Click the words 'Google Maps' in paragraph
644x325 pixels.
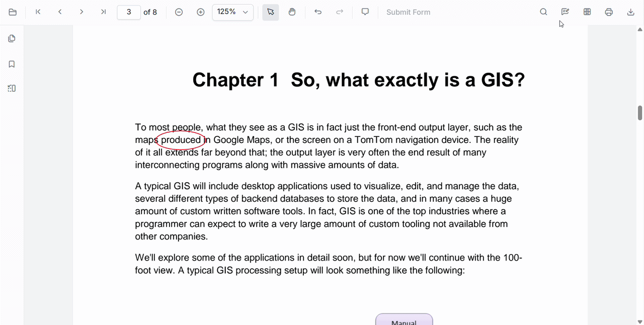point(243,140)
